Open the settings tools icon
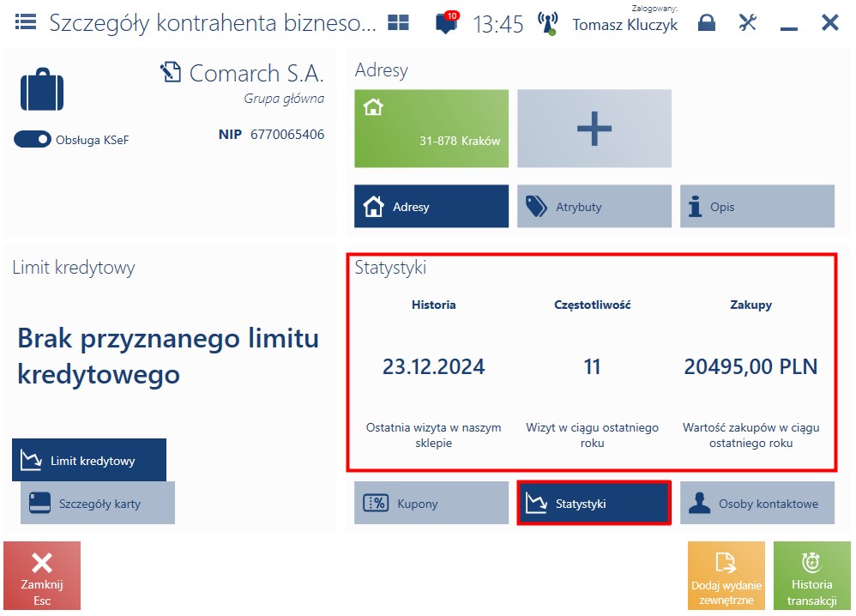This screenshot has height=616, width=856. 747,22
